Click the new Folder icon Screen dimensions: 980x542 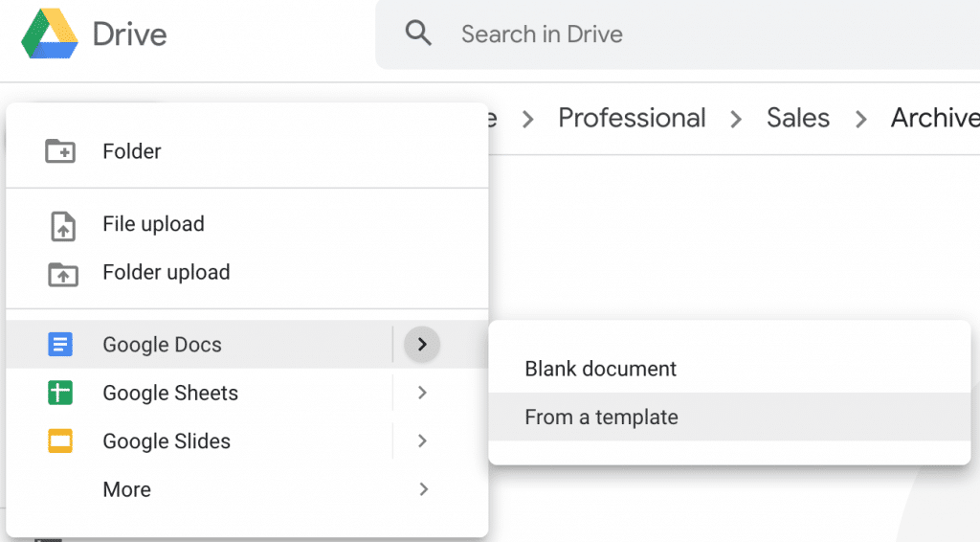point(60,151)
